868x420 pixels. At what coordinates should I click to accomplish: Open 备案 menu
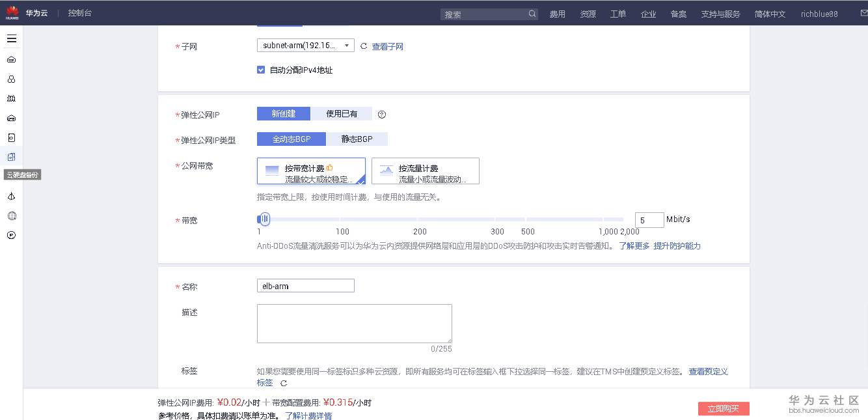pyautogui.click(x=679, y=14)
